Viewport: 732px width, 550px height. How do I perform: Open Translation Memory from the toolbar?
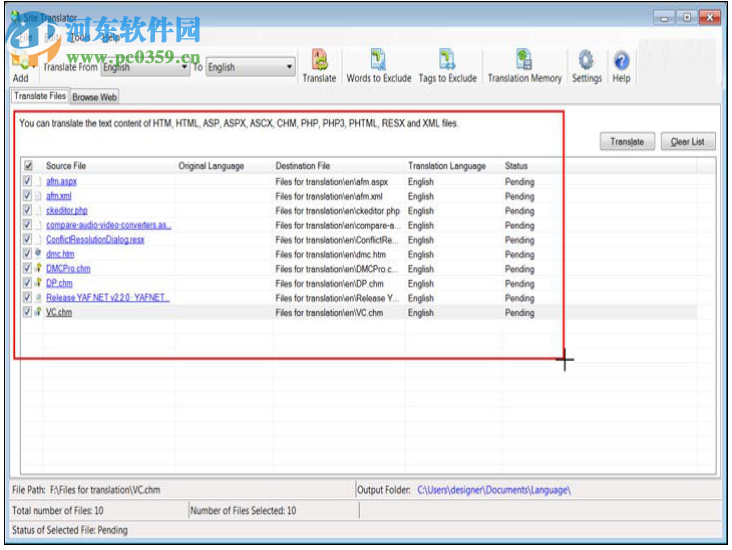pyautogui.click(x=524, y=66)
